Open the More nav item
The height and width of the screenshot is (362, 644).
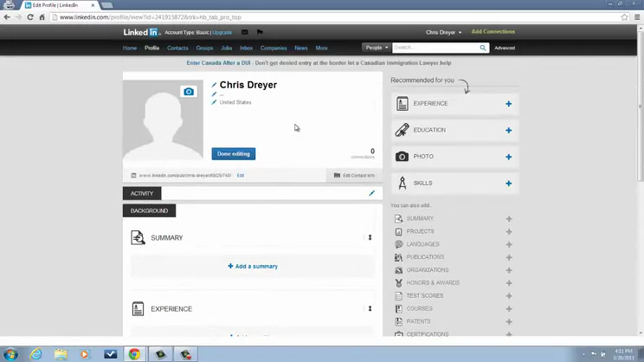pyautogui.click(x=322, y=48)
